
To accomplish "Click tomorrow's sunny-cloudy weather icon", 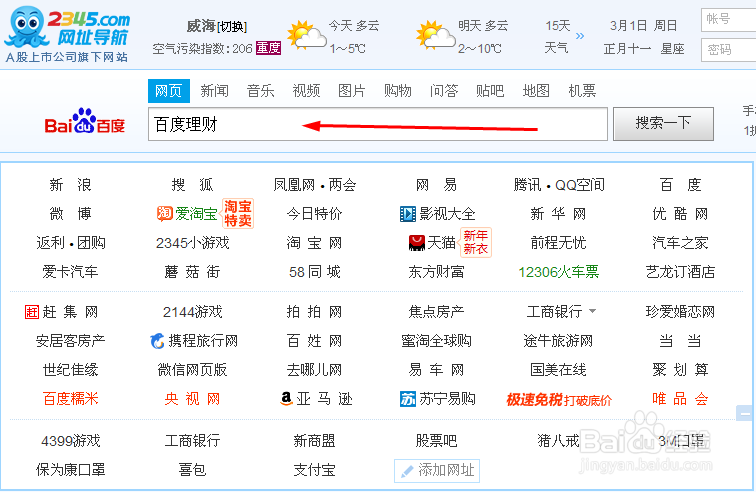I will click(x=435, y=35).
